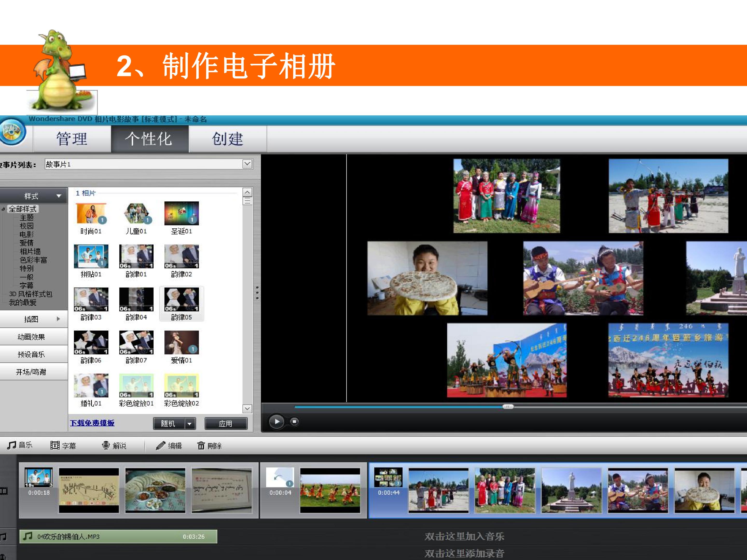Open the 开场/鸣谢 panel
747x560 pixels.
tap(34, 372)
